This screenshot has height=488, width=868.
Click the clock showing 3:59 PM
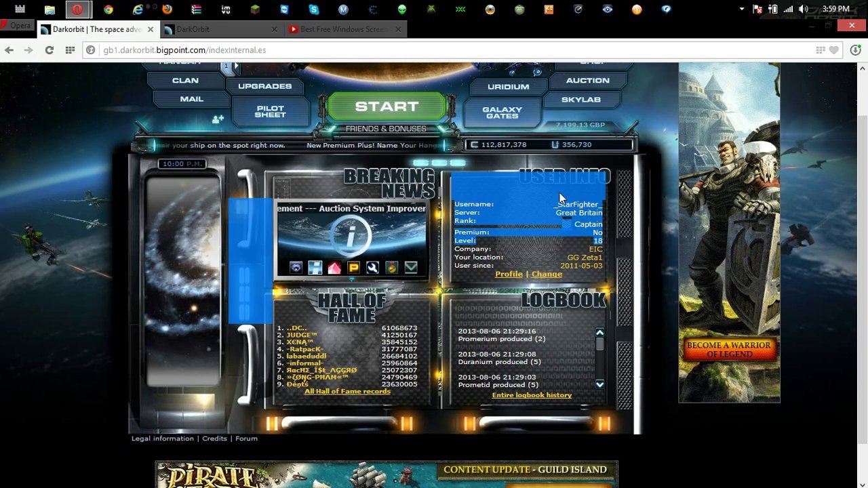point(835,9)
